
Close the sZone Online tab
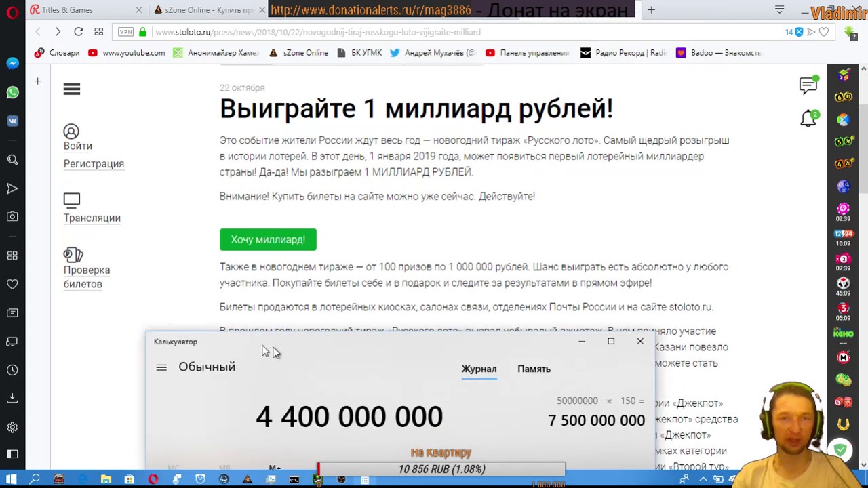pyautogui.click(x=262, y=10)
